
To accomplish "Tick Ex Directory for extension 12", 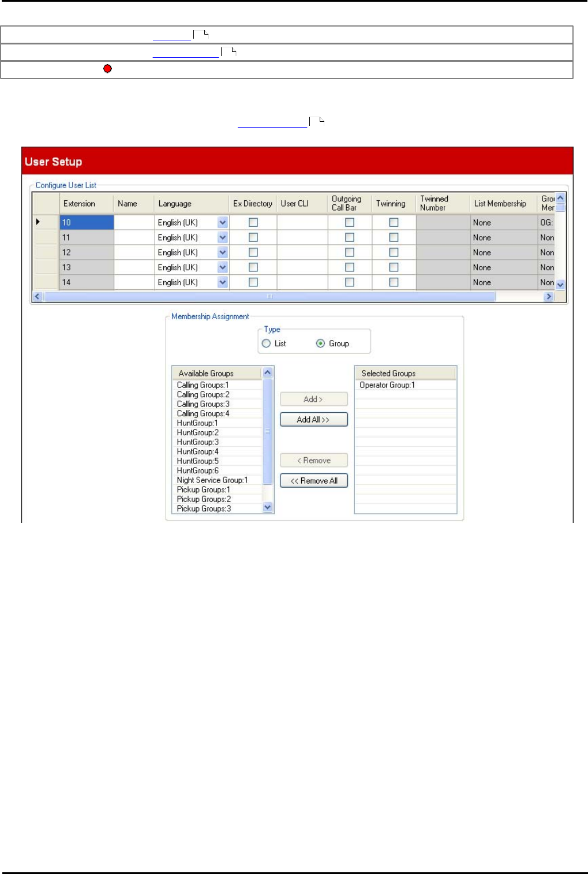I will pyautogui.click(x=253, y=252).
